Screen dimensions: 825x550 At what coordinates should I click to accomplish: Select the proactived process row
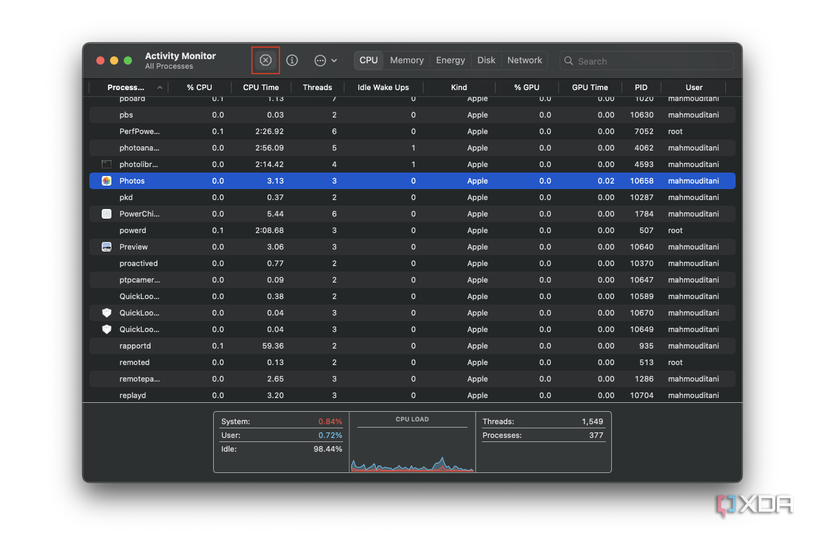(412, 263)
